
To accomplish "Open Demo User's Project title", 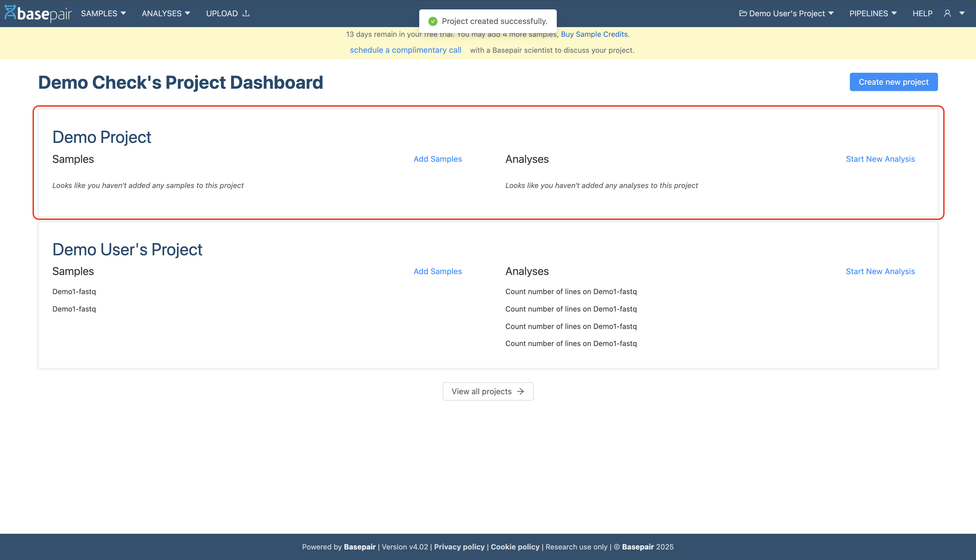I will click(127, 249).
